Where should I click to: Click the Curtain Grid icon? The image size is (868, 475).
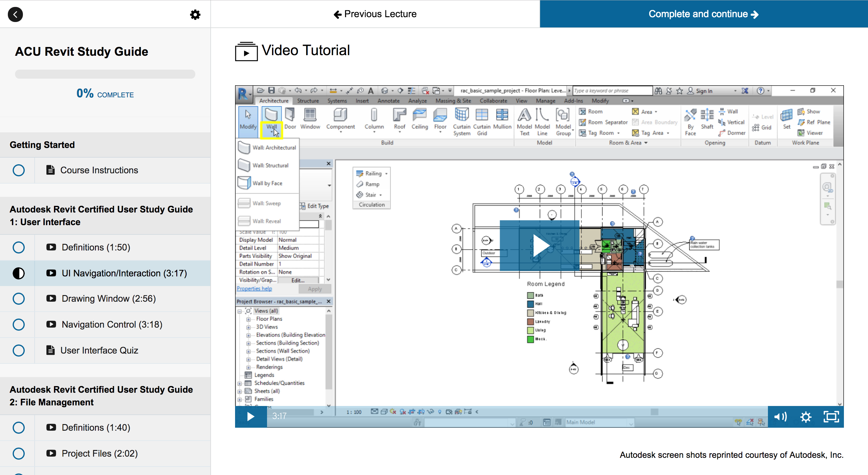pos(482,115)
